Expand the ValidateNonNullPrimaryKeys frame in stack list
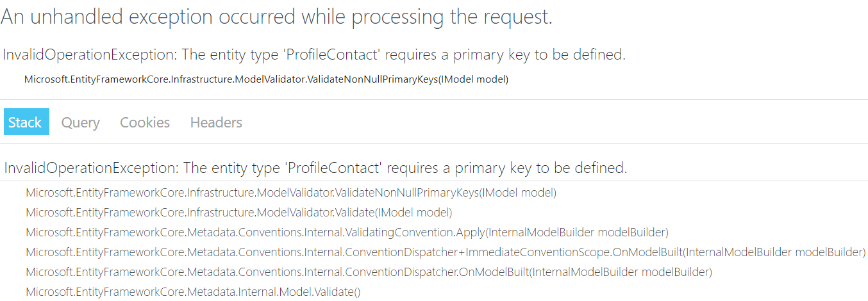This screenshot has width=868, height=301. (290, 193)
